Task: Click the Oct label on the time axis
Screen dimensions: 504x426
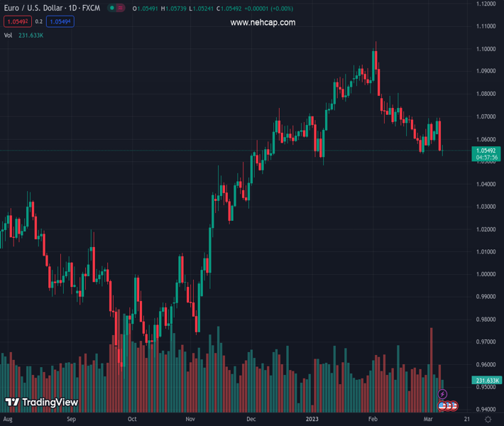Action: (132, 420)
